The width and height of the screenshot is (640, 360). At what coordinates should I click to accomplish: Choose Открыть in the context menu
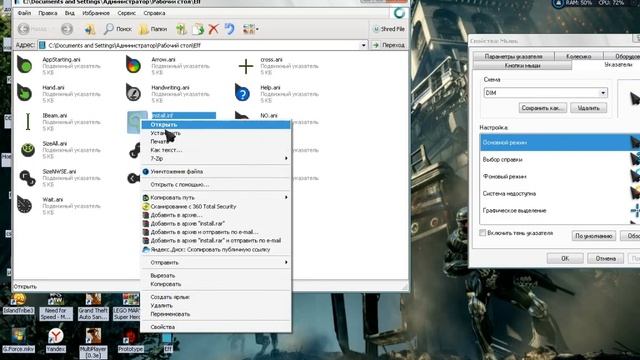click(x=216, y=124)
